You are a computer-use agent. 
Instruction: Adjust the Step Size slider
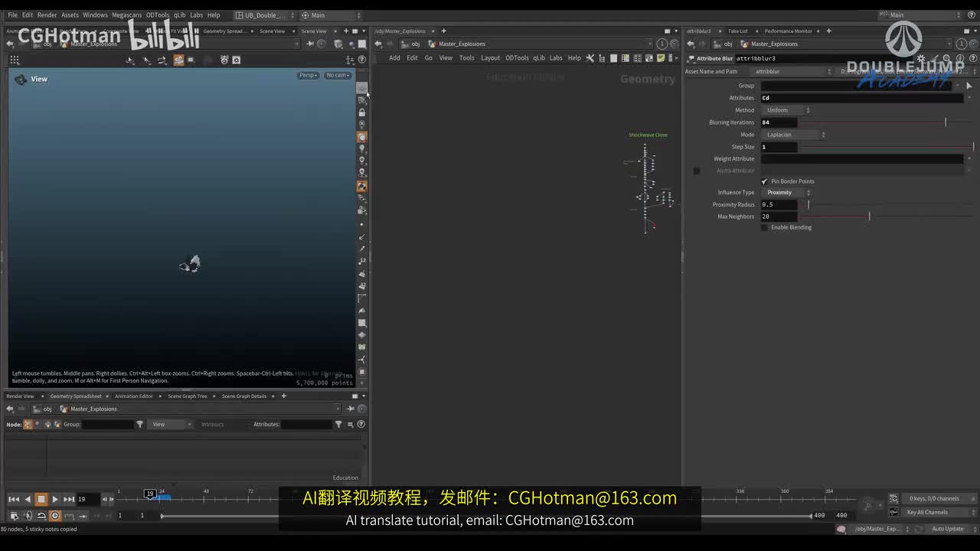pos(887,147)
